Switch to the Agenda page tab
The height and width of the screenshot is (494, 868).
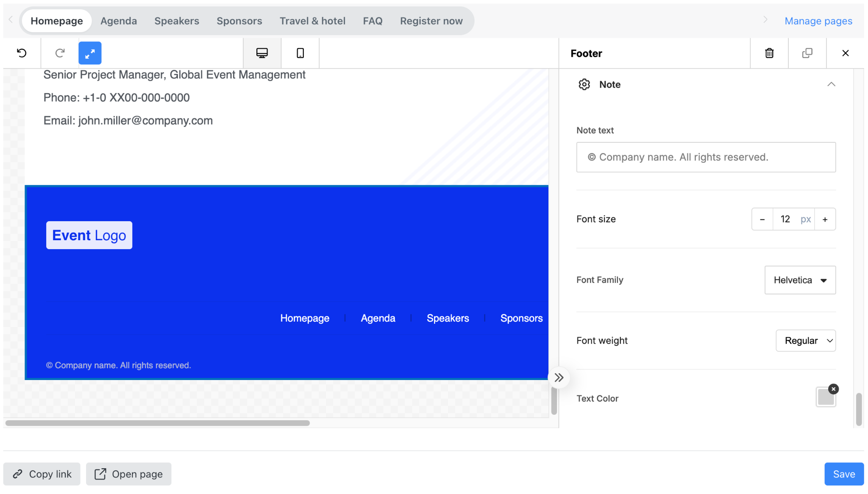pos(119,21)
